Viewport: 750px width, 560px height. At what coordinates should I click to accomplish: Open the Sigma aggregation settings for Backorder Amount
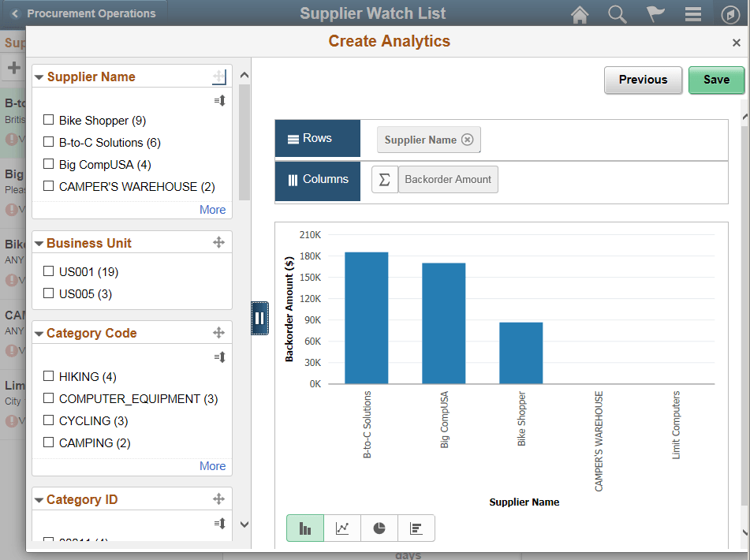pos(384,179)
